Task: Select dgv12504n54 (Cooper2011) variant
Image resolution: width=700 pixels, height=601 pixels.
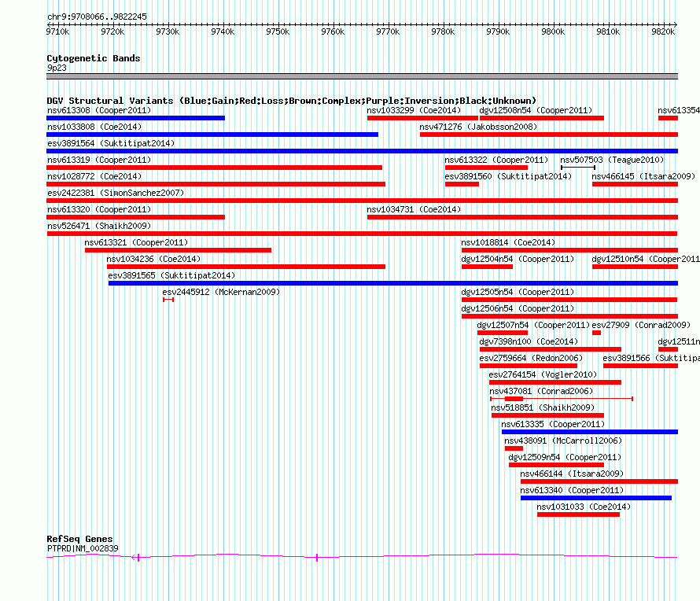Action: tap(518, 259)
